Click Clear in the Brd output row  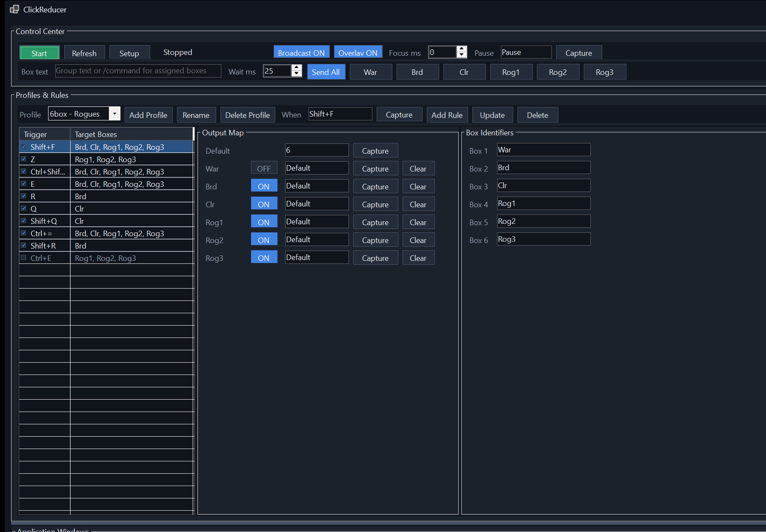418,186
